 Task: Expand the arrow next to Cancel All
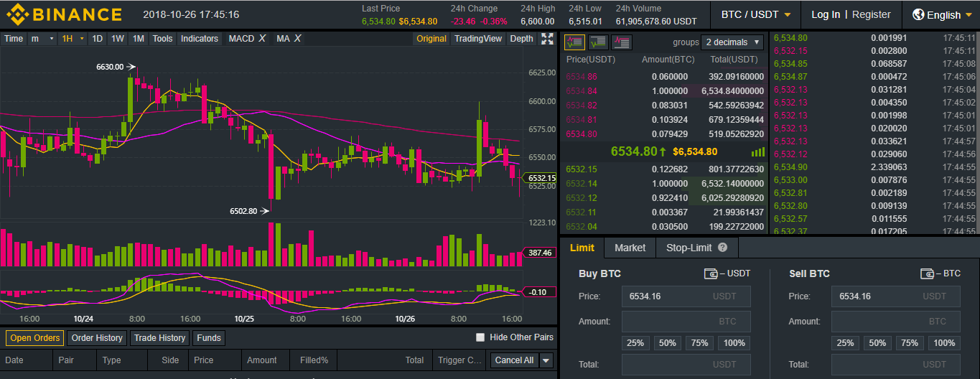[546, 360]
